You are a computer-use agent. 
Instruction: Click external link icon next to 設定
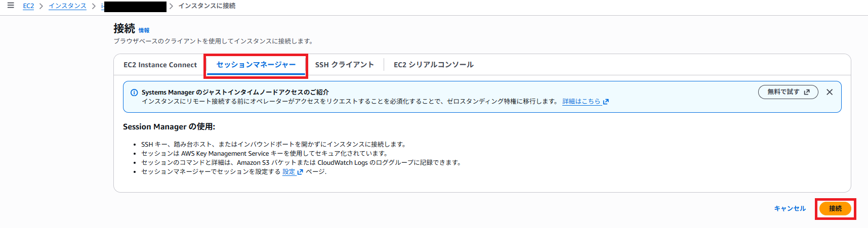(x=300, y=172)
